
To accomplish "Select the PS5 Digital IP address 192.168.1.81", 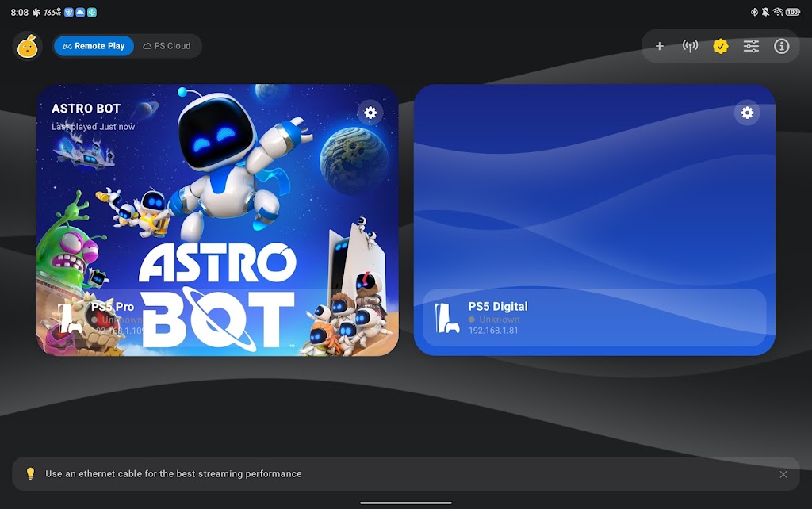I will tap(493, 331).
